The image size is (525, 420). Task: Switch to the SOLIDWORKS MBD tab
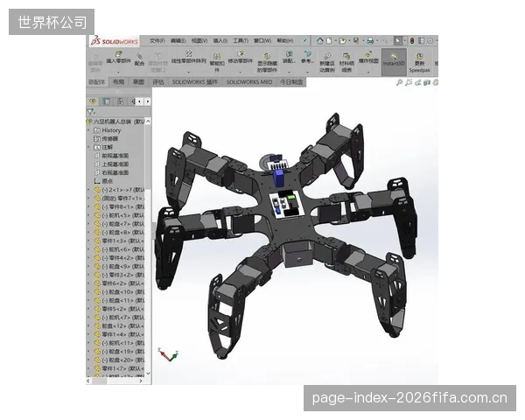tap(249, 82)
